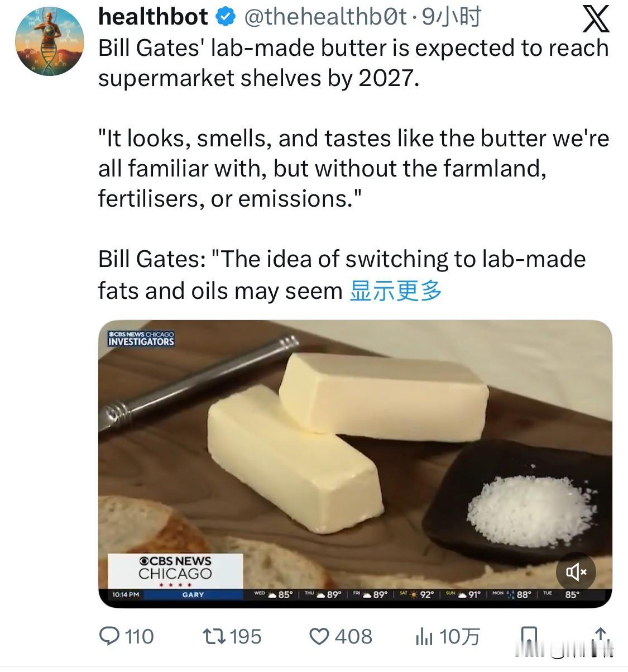Click the X logo
628x672 pixels.
(596, 20)
